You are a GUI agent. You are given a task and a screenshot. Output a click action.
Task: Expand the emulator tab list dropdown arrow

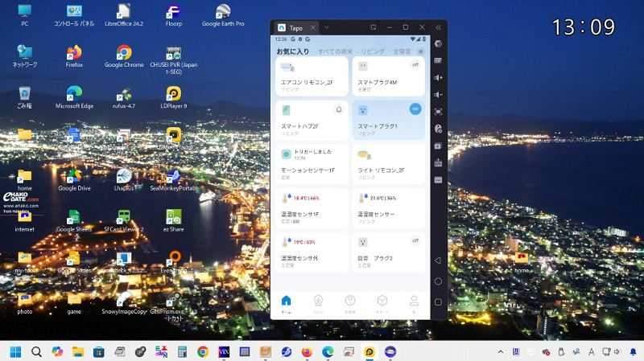click(x=326, y=27)
